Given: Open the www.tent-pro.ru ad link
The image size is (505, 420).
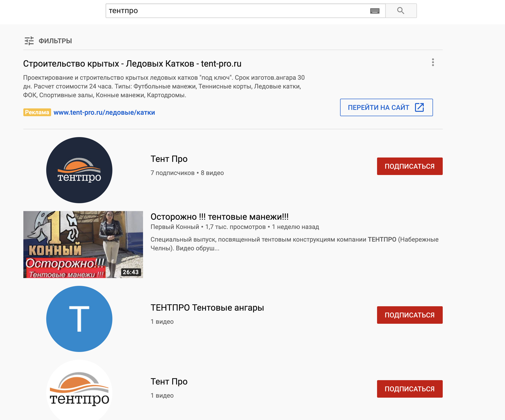Looking at the screenshot, I should click(104, 113).
